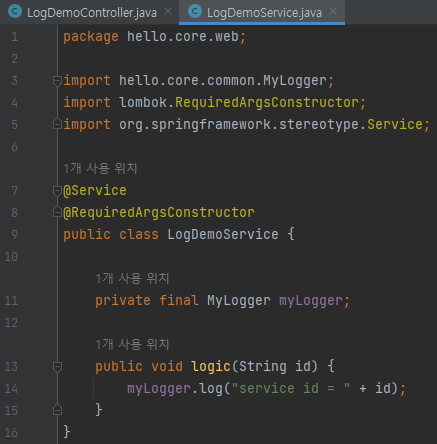
Task: Click the @RequiredArgsConstructor annotation on line 8
Action: tap(159, 213)
